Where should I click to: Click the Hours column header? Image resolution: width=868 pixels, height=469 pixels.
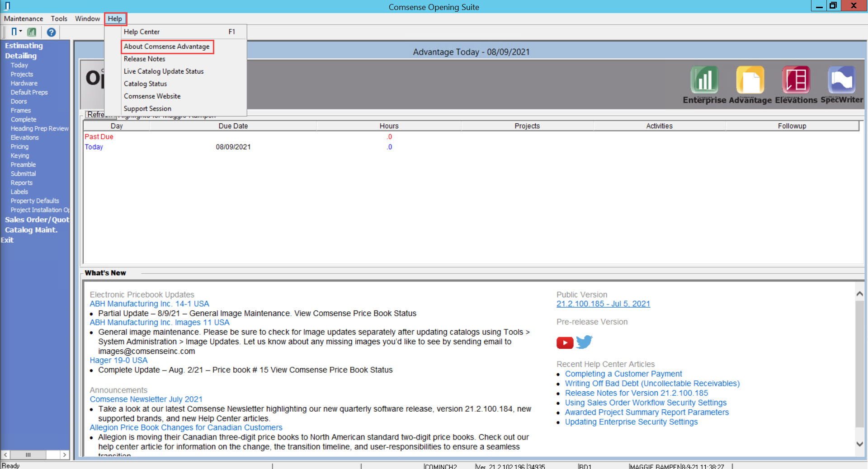click(x=389, y=126)
